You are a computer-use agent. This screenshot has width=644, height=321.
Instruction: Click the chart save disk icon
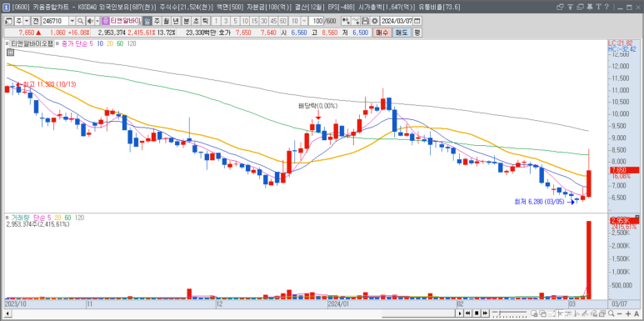pos(365,21)
